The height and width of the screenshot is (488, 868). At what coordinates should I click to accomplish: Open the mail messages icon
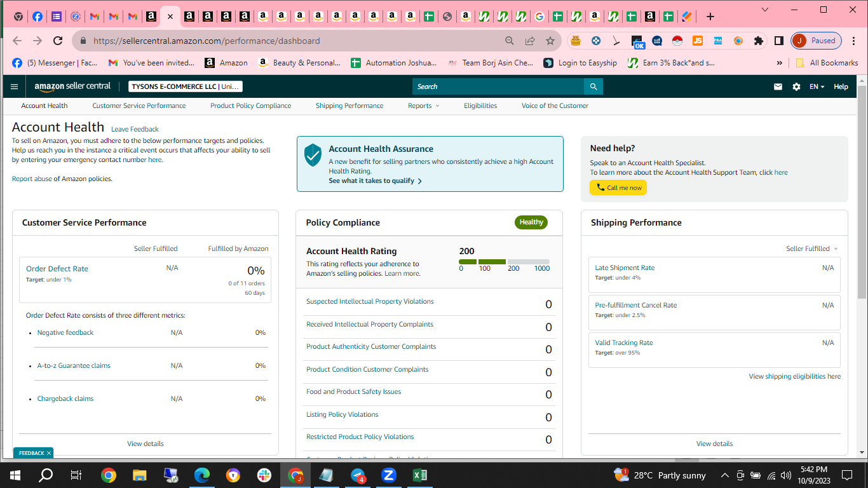click(x=778, y=86)
